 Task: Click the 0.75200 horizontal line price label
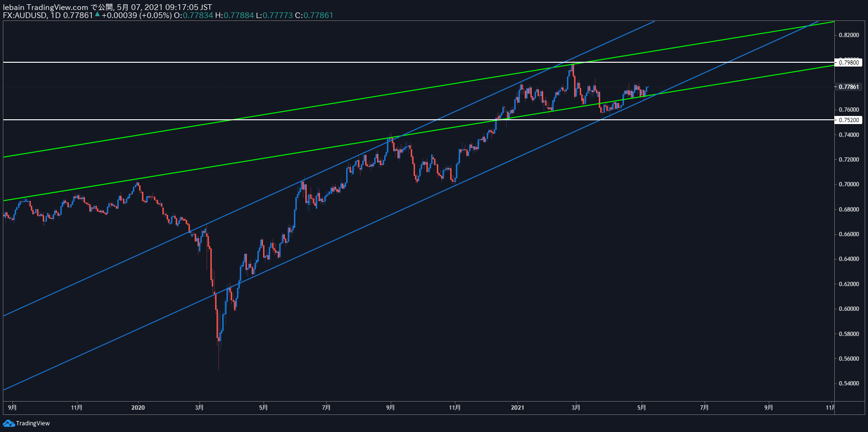pyautogui.click(x=849, y=120)
